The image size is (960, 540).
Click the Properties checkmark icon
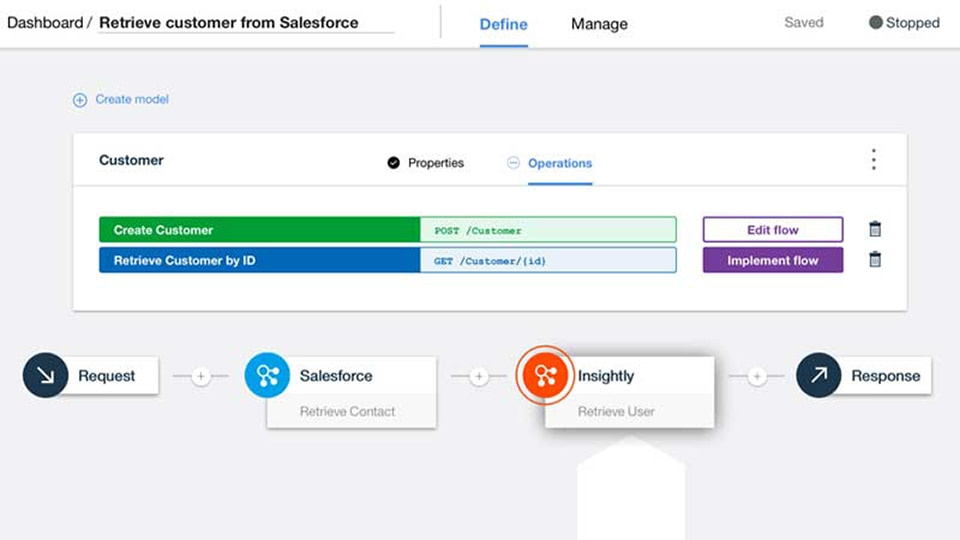394,163
